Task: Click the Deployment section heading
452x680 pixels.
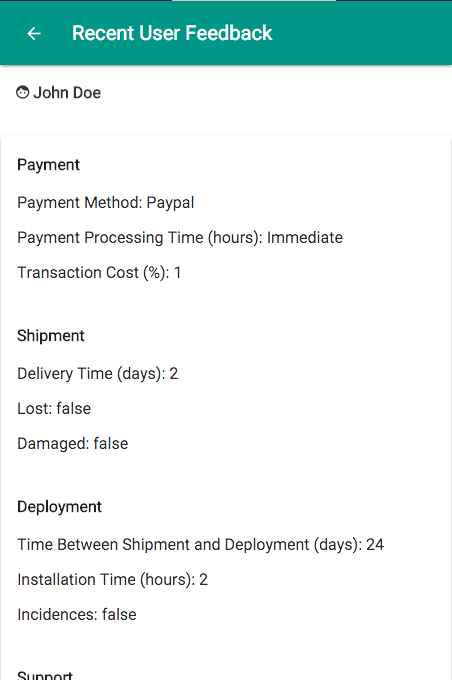Action: click(x=59, y=507)
